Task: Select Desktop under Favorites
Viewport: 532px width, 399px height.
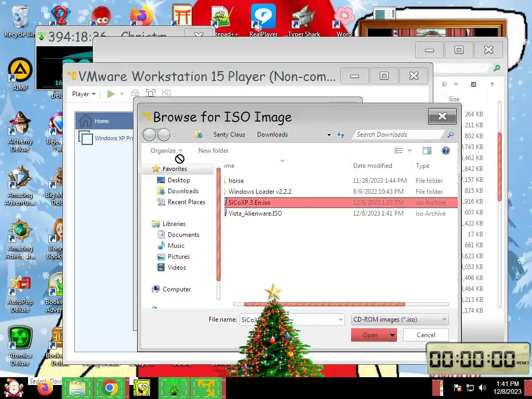Action: [x=179, y=180]
